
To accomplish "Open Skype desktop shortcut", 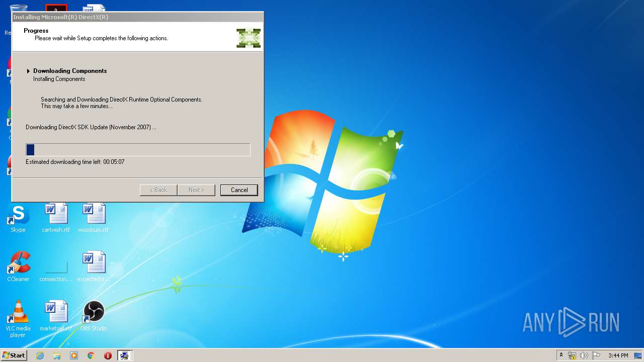I will [x=18, y=219].
